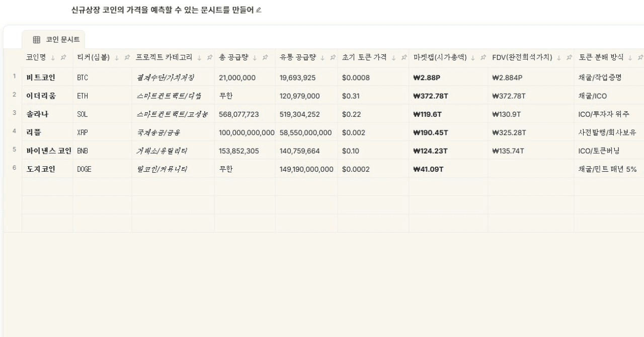Select row number 1 for 비트코인

coord(15,77)
